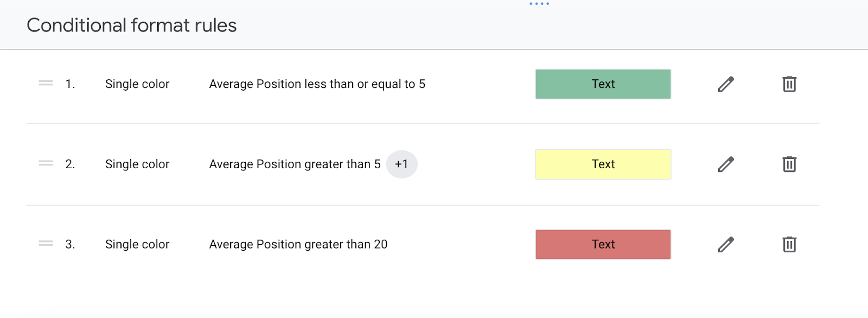Click the drag handle beside rule 2
Viewport: 868px width, 318px height.
[x=46, y=163]
